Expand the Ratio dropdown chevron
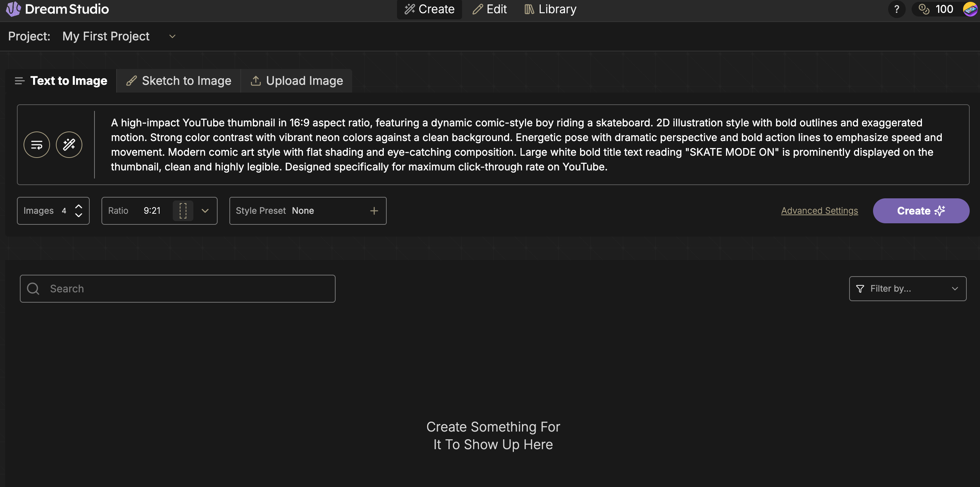980x487 pixels. coord(205,210)
